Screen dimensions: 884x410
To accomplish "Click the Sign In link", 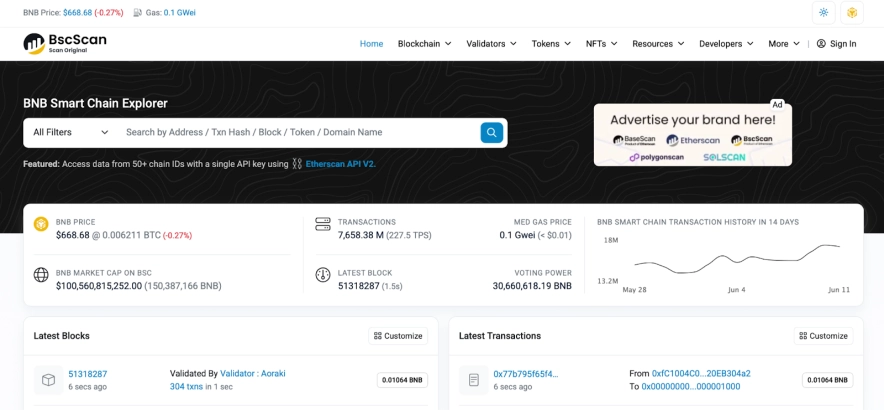I will (836, 44).
